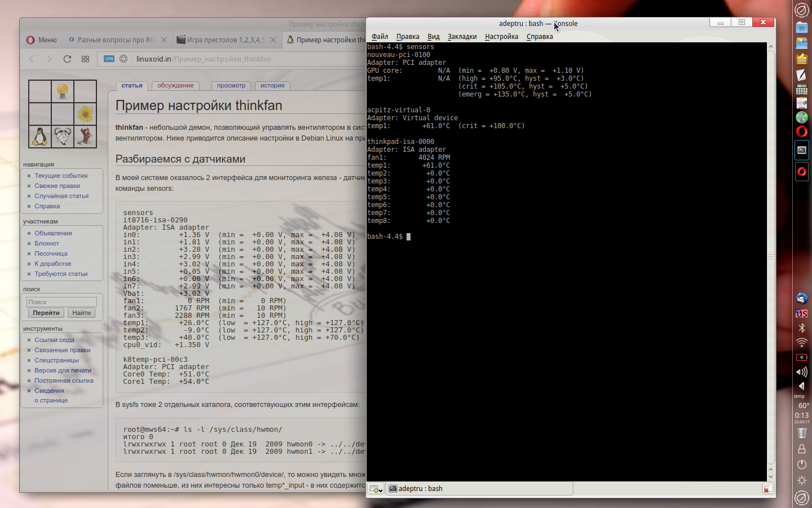Open Opera's Speed Dial grid icon
The height and width of the screenshot is (508, 812).
pos(85,59)
